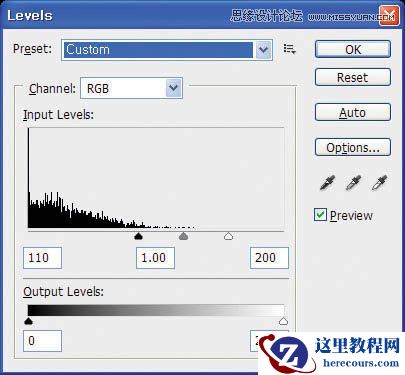Viewport: 405px width, 375px height.
Task: Click output shadow field showing 0
Action: coord(42,341)
